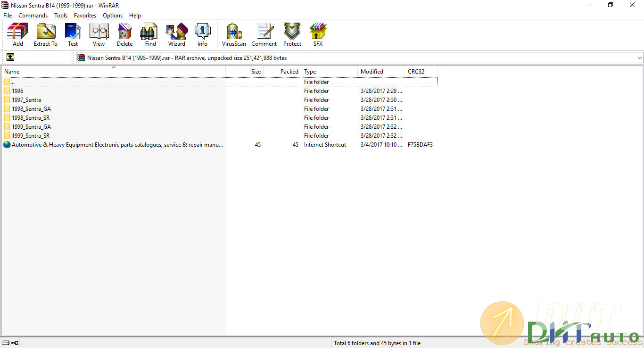Open the File menu
The height and width of the screenshot is (348, 644).
8,16
